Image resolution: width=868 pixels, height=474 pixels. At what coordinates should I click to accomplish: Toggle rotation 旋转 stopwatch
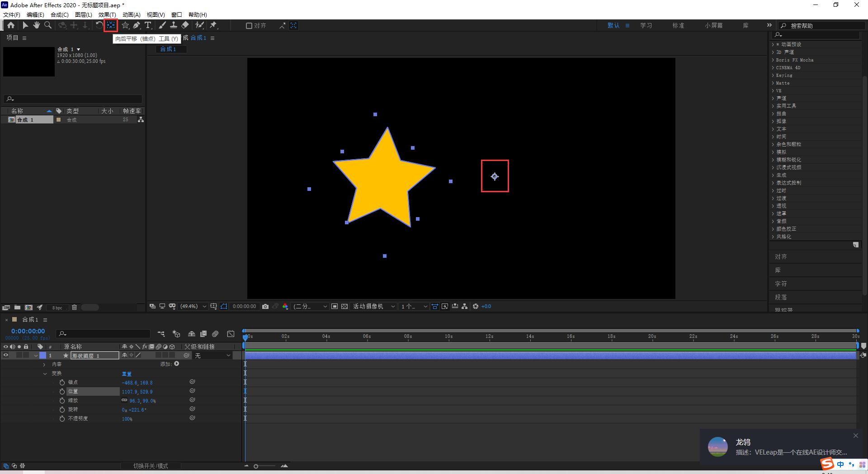click(62, 410)
